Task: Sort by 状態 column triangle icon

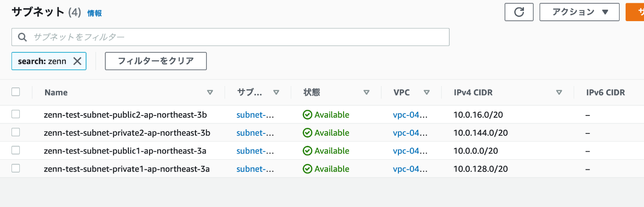Action: (366, 92)
